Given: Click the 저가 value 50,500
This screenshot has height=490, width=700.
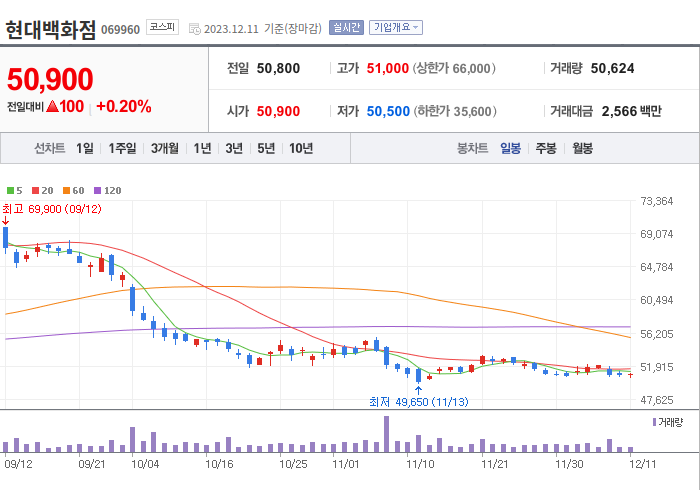Looking at the screenshot, I should 388,111.
